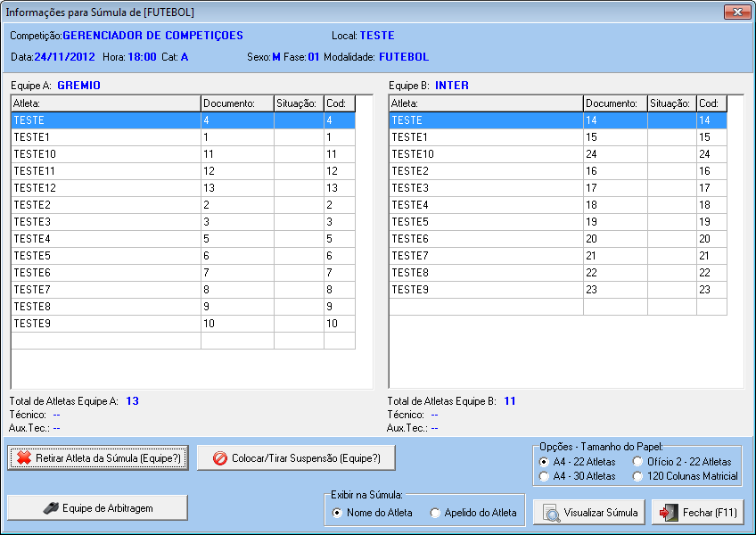Close the Informações para Súmula window
The image size is (756, 535).
click(735, 12)
